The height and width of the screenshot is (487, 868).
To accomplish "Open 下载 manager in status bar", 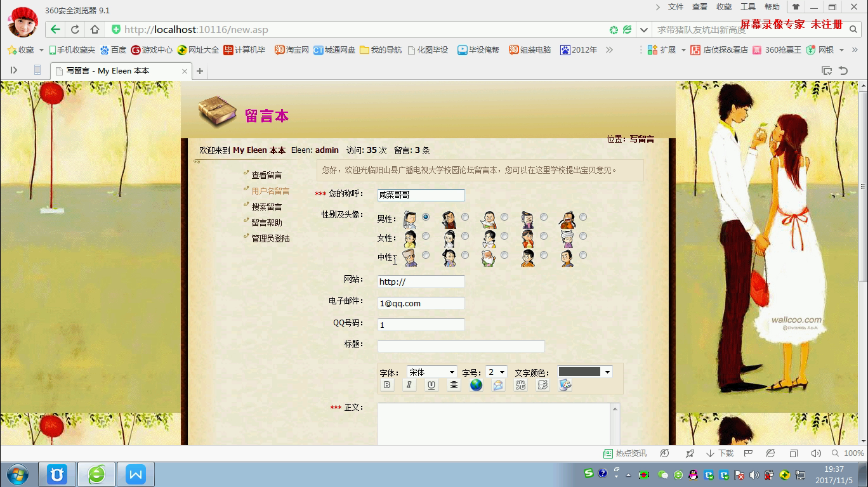I will 720,453.
